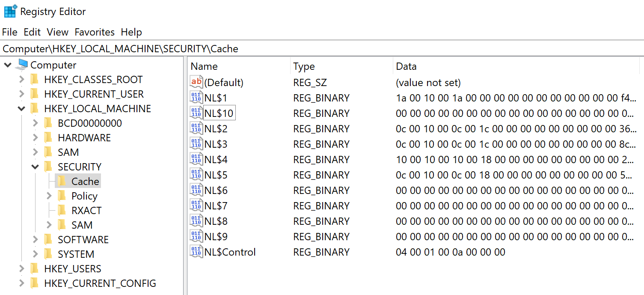Sort entries by the Name column header
644x295 pixels.
click(x=204, y=66)
